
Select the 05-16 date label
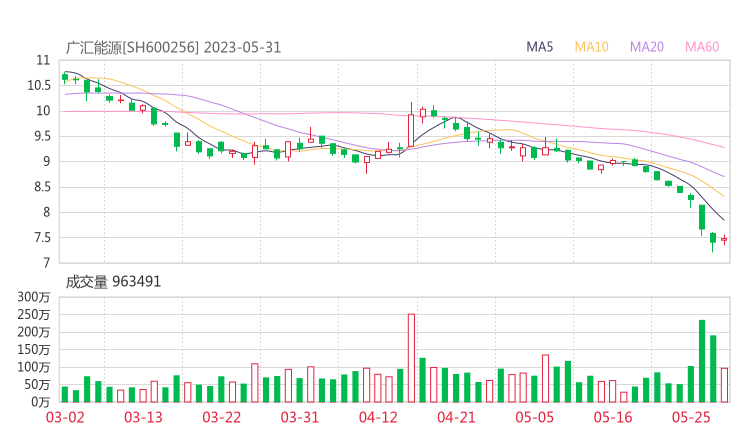click(613, 417)
